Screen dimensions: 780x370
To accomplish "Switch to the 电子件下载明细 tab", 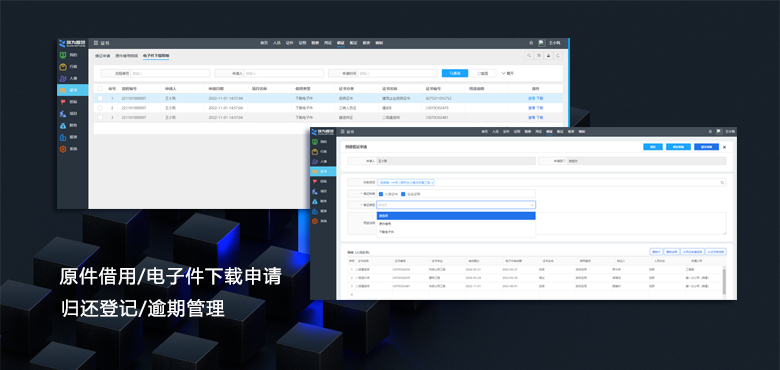I will pos(156,56).
